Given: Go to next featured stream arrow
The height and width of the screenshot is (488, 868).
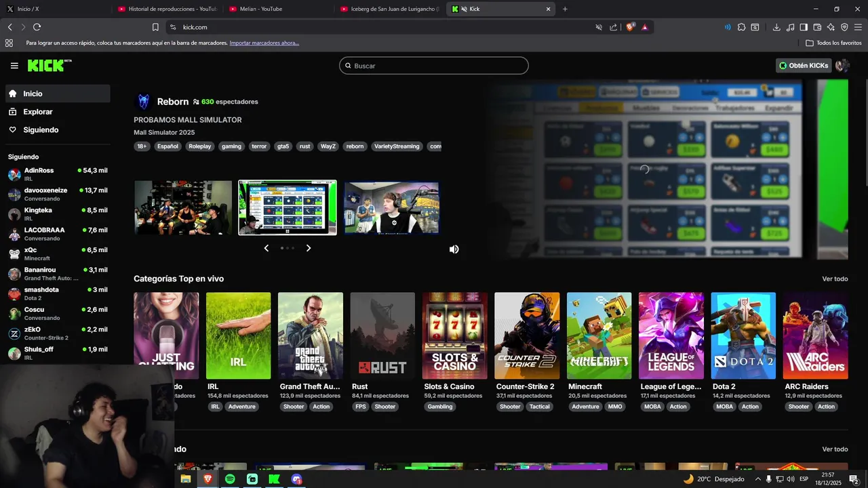Looking at the screenshot, I should point(309,248).
